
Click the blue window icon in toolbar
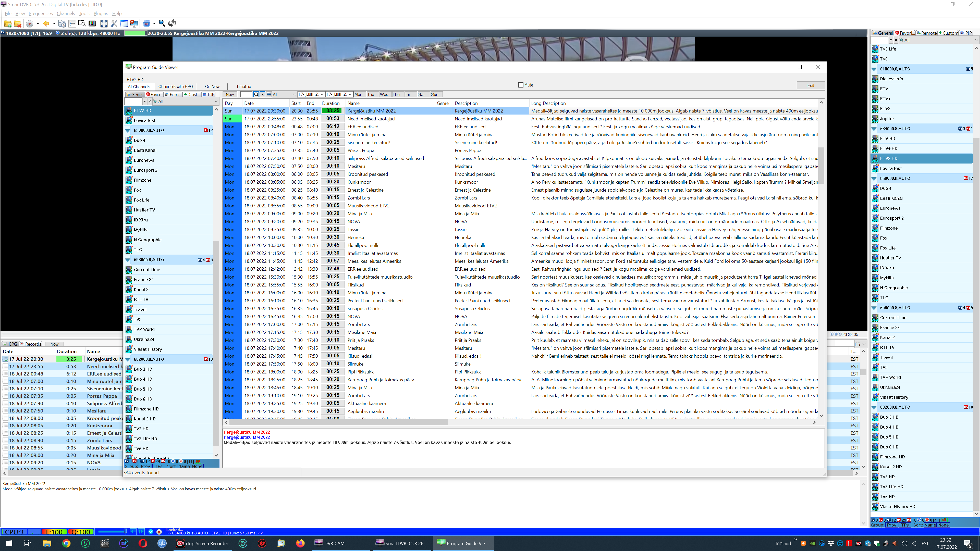(124, 23)
